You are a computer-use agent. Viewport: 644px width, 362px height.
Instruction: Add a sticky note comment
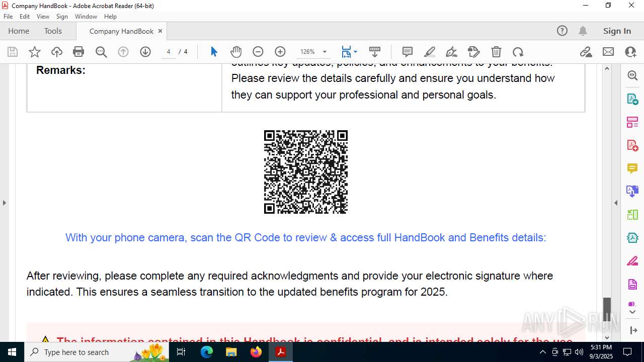408,52
